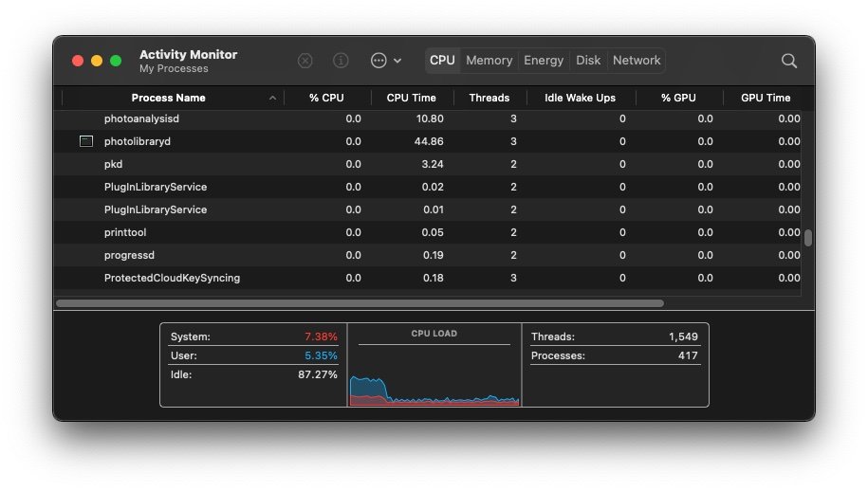Click the horizontal scrollbar under process list
This screenshot has width=868, height=491.
360,303
